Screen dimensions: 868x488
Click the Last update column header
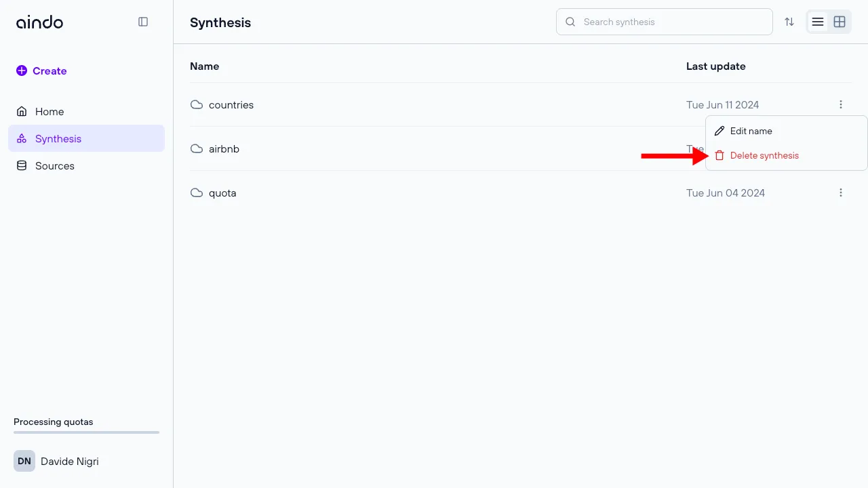pyautogui.click(x=715, y=66)
